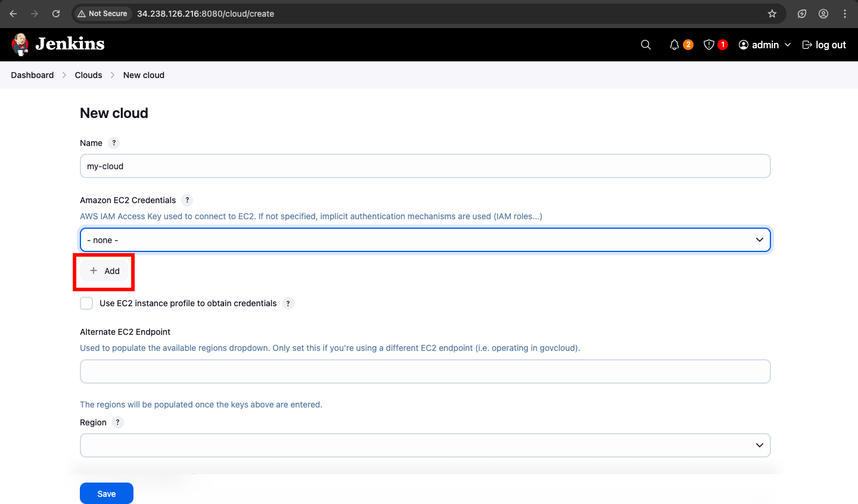
Task: Open help for EC2 instance profile option
Action: pyautogui.click(x=288, y=303)
